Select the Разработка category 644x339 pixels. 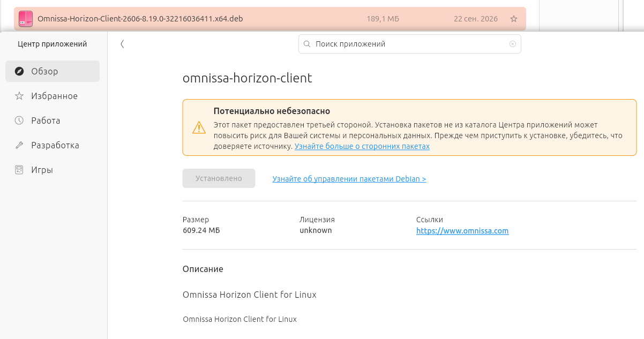pos(53,145)
